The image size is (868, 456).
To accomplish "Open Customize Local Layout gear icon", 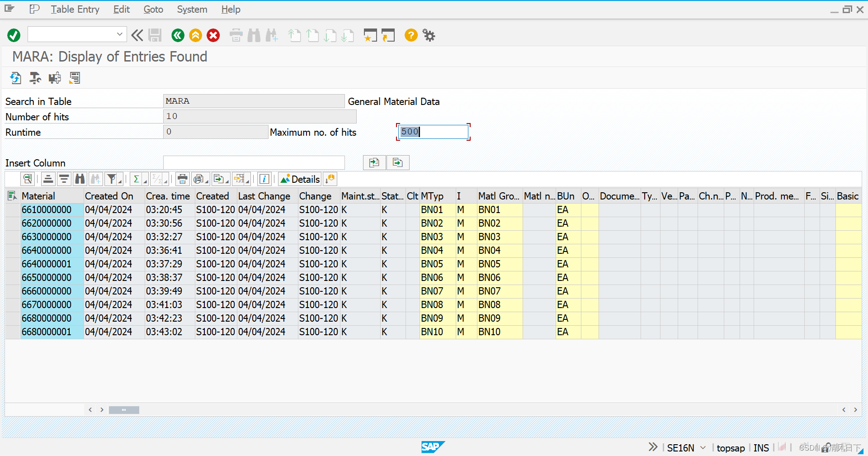I will (x=429, y=35).
